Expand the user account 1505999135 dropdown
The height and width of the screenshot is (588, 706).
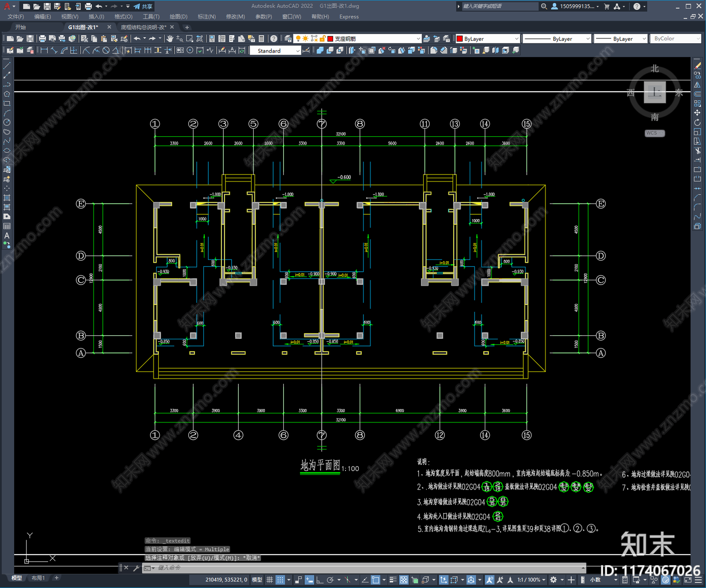click(575, 6)
